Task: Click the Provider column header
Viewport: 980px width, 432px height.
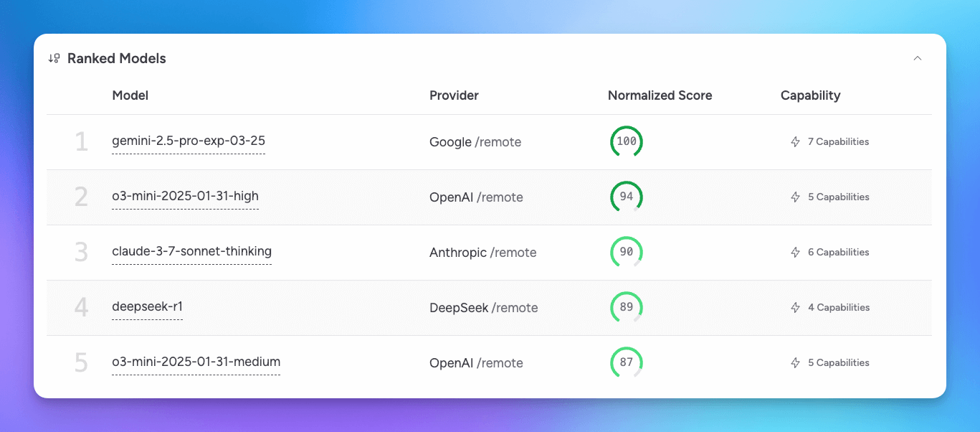Action: (454, 95)
